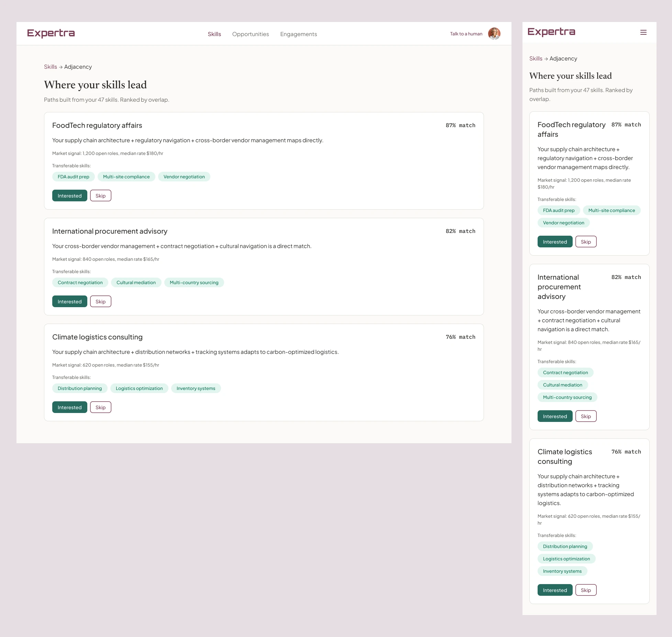The width and height of the screenshot is (672, 637).
Task: Click Skills breadcrumb in mobile view
Action: 536,58
